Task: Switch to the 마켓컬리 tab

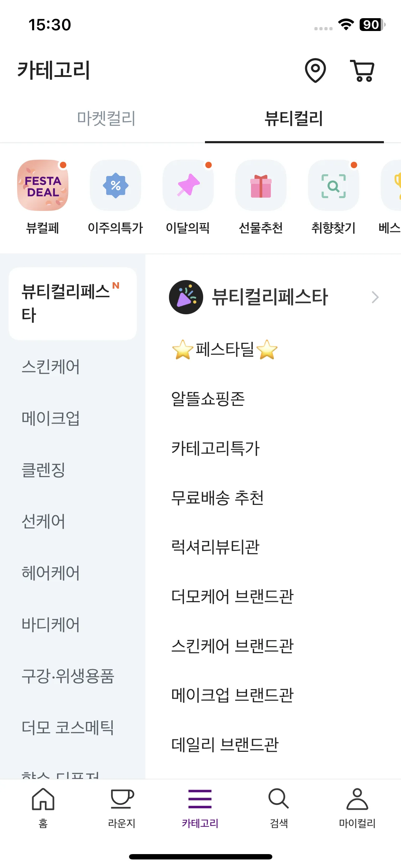Action: [106, 118]
